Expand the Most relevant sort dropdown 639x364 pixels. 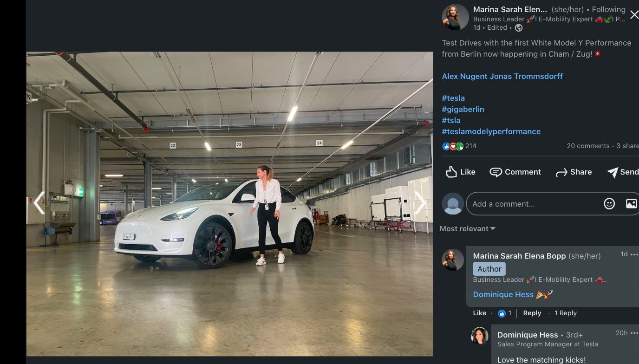(468, 228)
